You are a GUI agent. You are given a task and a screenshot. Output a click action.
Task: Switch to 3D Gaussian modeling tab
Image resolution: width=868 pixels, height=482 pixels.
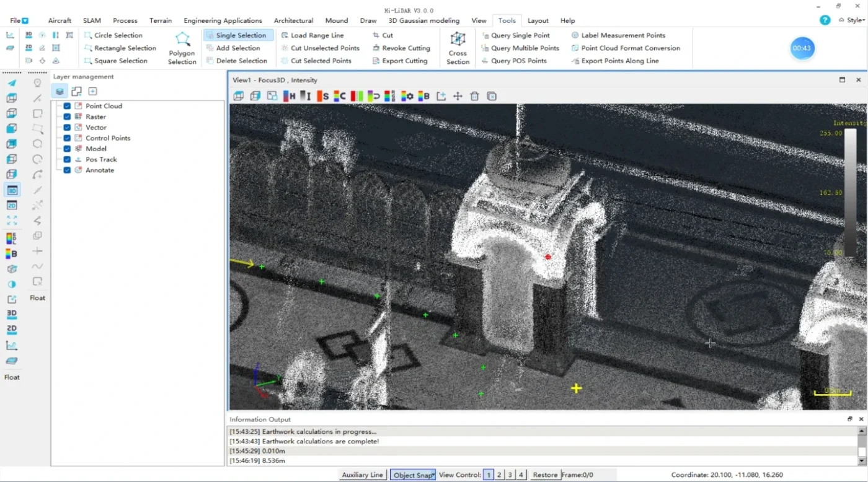[x=424, y=20]
